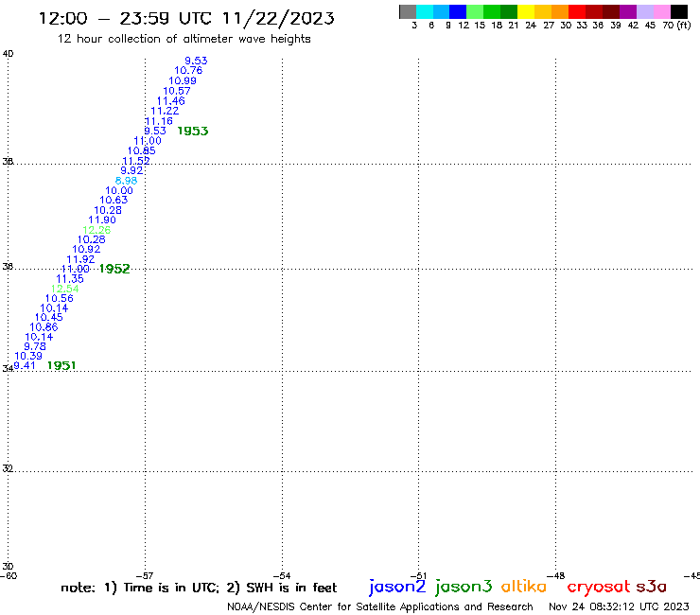Select the 10.56 wave height value
The width and height of the screenshot is (700, 615).
click(x=60, y=298)
